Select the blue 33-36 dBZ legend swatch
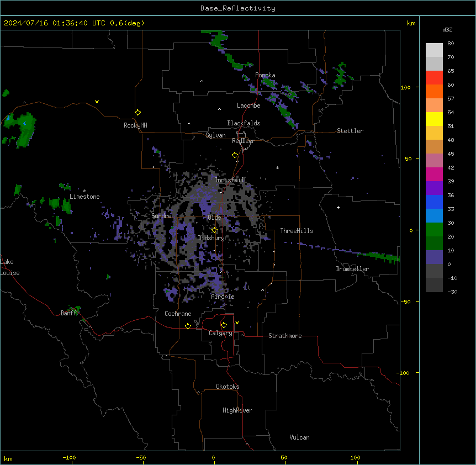This screenshot has height=465, width=476. [x=434, y=202]
